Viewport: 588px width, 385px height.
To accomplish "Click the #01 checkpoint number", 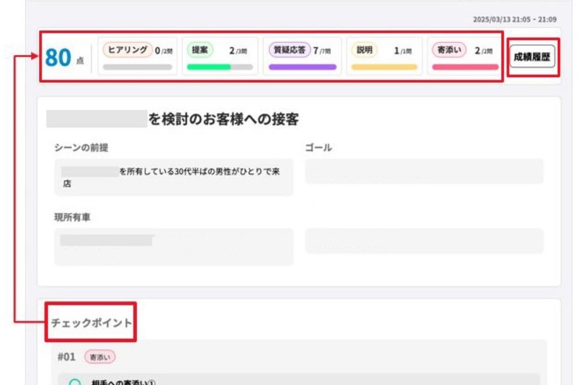I will (66, 357).
